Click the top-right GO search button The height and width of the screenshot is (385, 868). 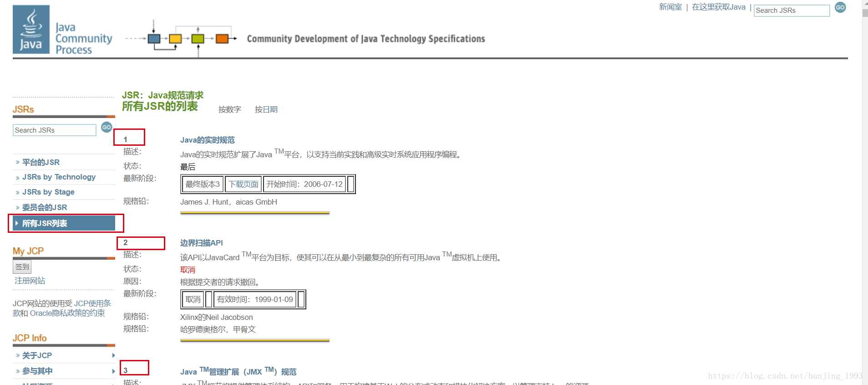tap(840, 8)
